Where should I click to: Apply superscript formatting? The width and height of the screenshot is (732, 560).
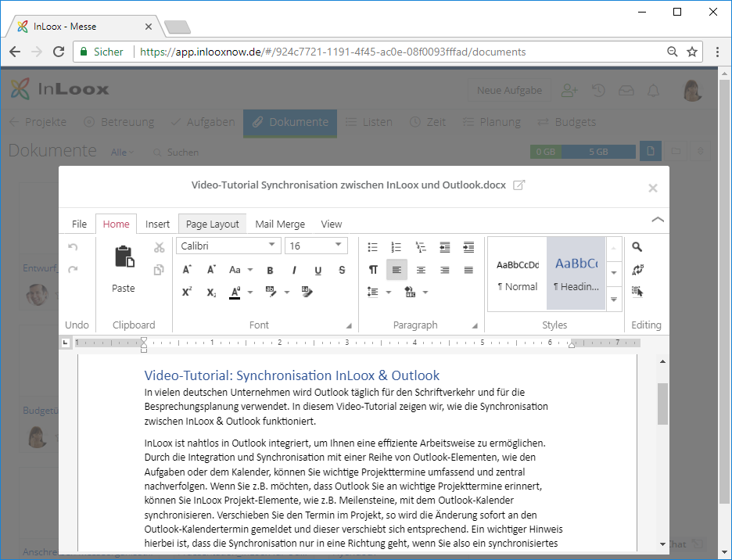(x=187, y=293)
